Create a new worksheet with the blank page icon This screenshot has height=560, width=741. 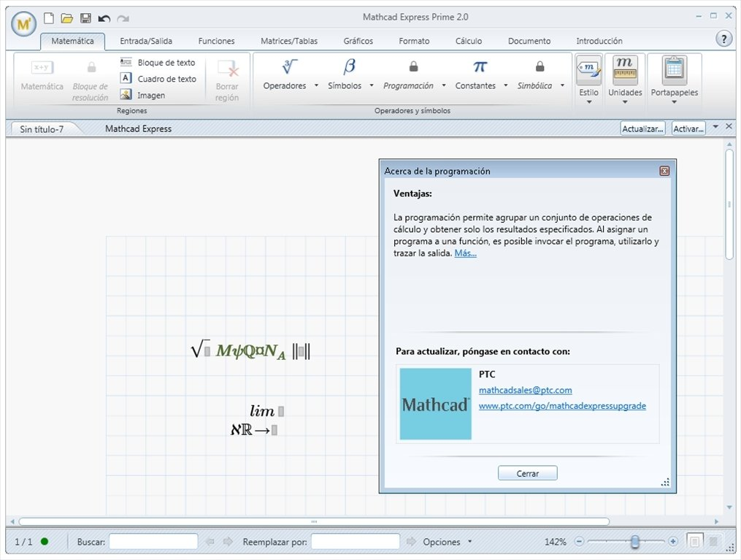point(49,18)
